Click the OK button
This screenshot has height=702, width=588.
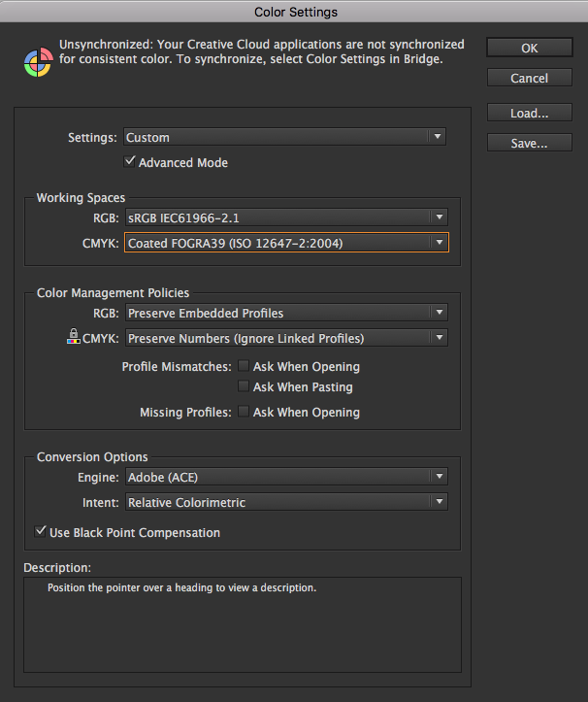[530, 48]
